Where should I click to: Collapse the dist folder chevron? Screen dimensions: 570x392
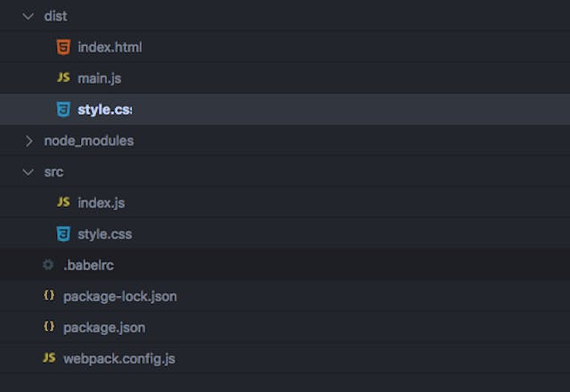(28, 16)
